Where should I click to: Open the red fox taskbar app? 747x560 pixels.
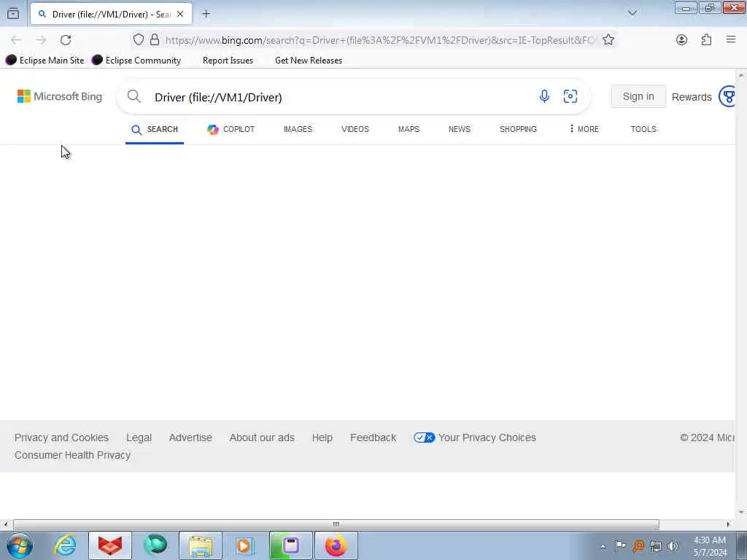click(x=109, y=545)
